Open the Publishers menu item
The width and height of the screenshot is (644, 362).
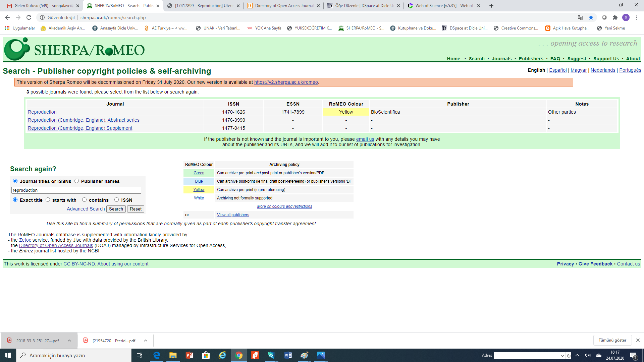pyautogui.click(x=531, y=59)
